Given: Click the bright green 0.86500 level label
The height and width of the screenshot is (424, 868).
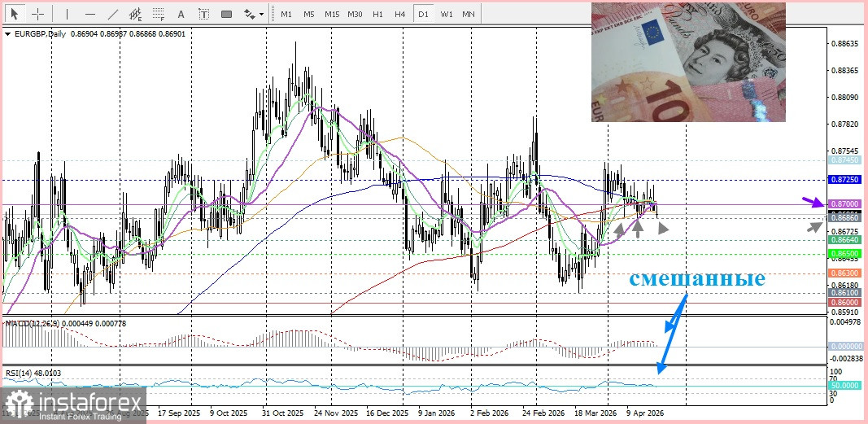Looking at the screenshot, I should click(844, 254).
